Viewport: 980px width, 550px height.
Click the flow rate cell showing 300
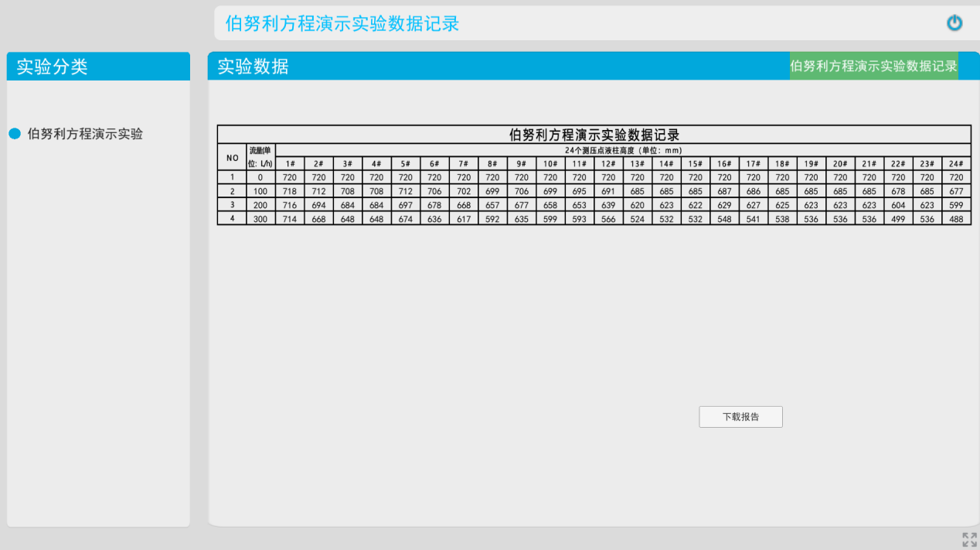[x=260, y=219]
